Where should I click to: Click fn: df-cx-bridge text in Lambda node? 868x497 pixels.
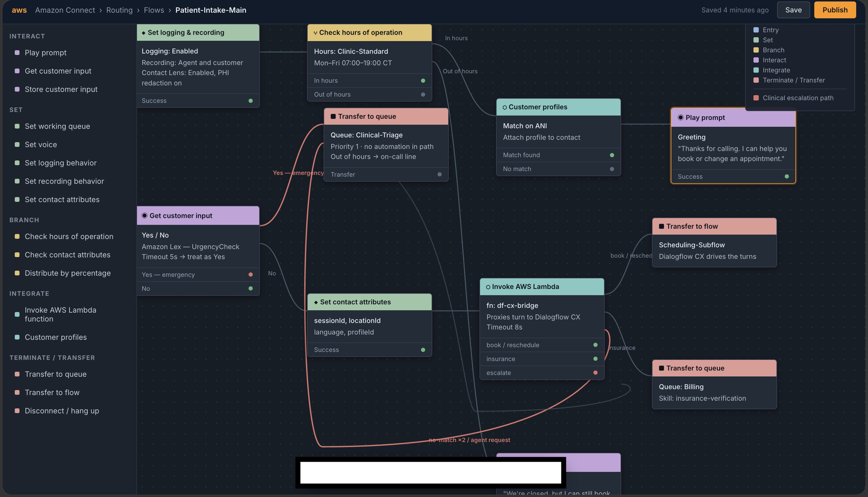coord(512,306)
